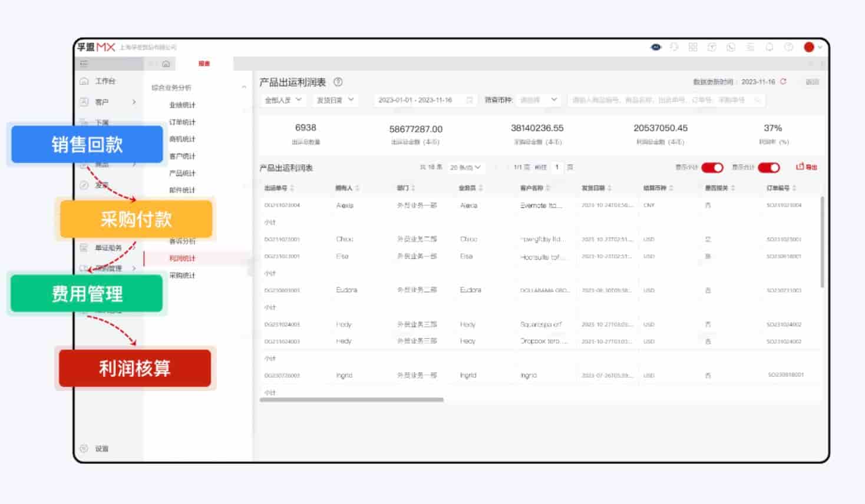Click the red 导出 export button
The width and height of the screenshot is (865, 504).
pos(807,167)
